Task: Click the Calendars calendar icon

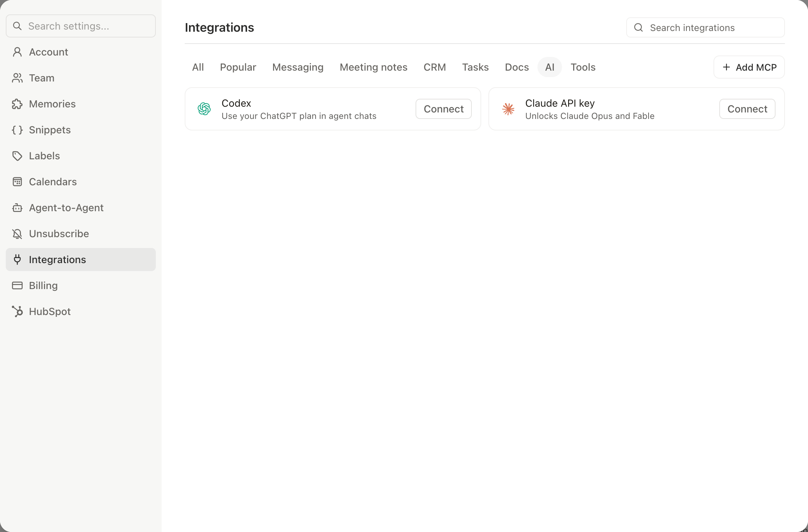Action: [17, 182]
